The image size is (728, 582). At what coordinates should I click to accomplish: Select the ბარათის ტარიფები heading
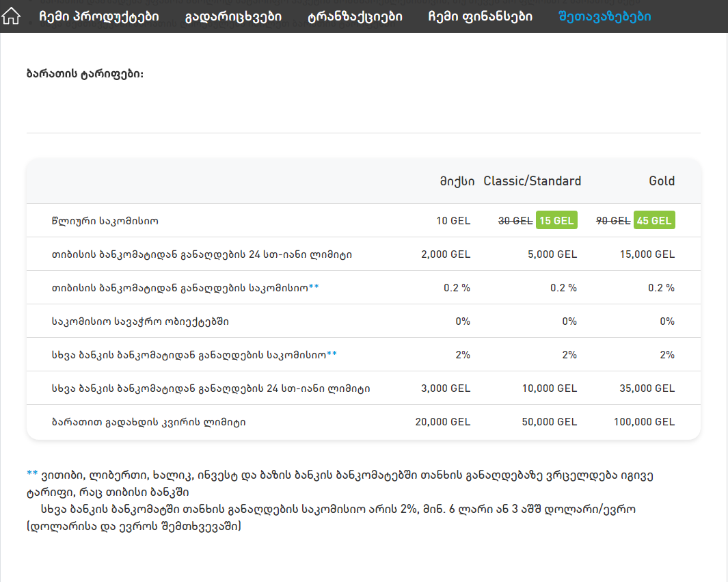coord(85,74)
